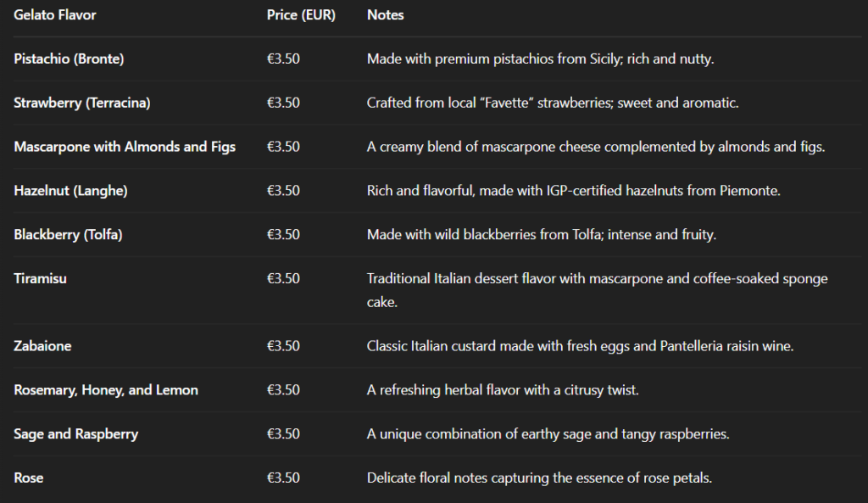Click Mascarpone with Almonds and Figs
The width and height of the screenshot is (868, 503).
point(125,147)
